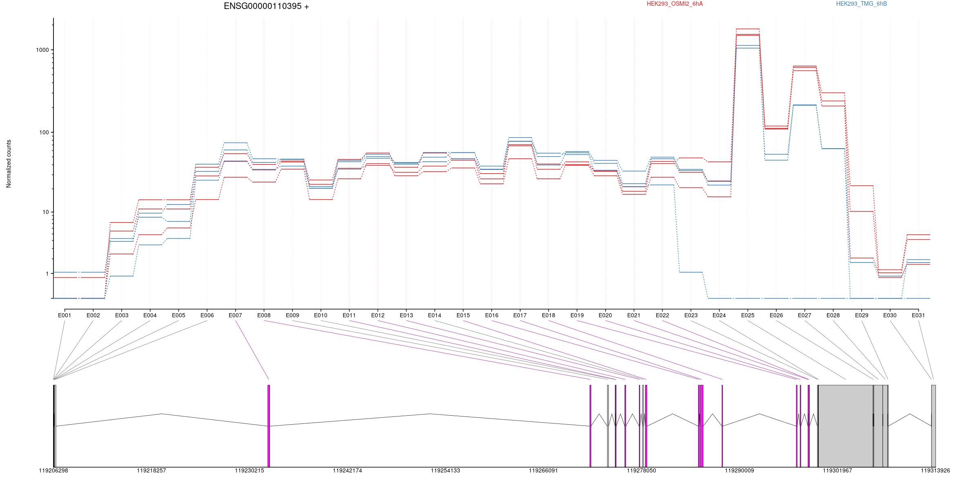This screenshot has width=980, height=490.
Task: Click exon label E011
Action: point(349,315)
